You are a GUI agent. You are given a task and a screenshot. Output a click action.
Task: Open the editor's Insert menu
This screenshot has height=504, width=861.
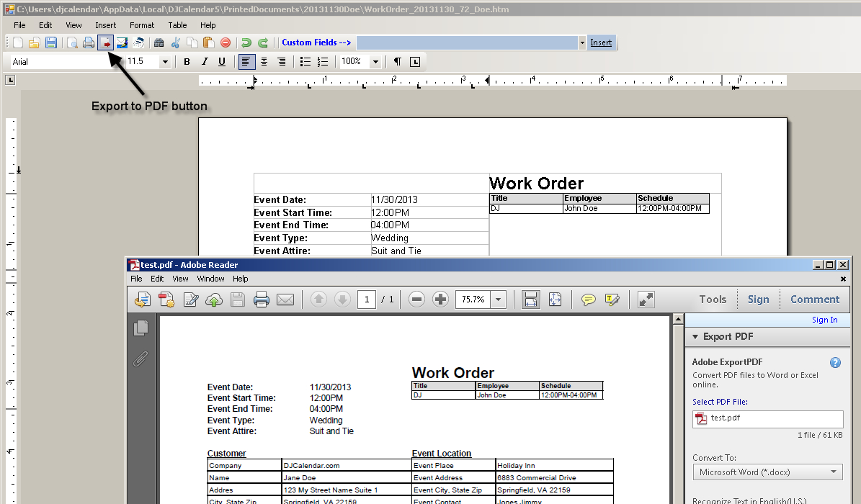point(105,25)
